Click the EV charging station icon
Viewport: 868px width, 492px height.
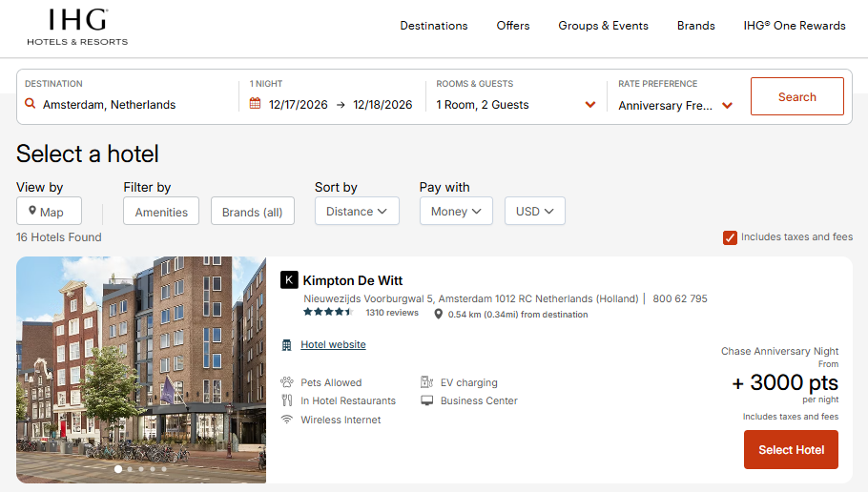click(x=426, y=381)
